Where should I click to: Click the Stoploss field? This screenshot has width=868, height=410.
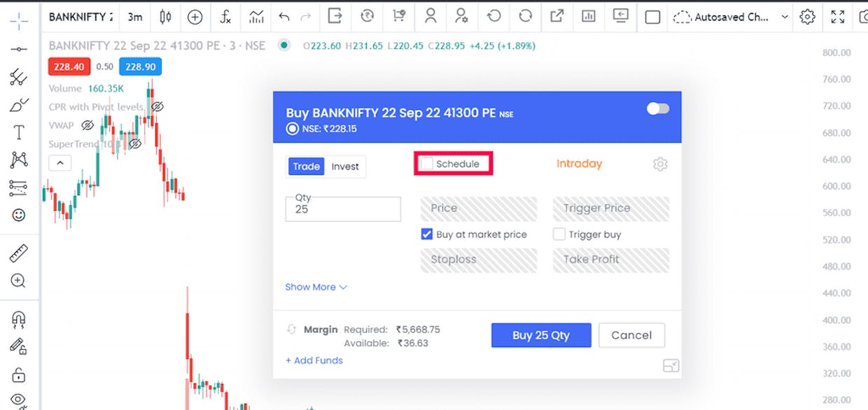479,260
